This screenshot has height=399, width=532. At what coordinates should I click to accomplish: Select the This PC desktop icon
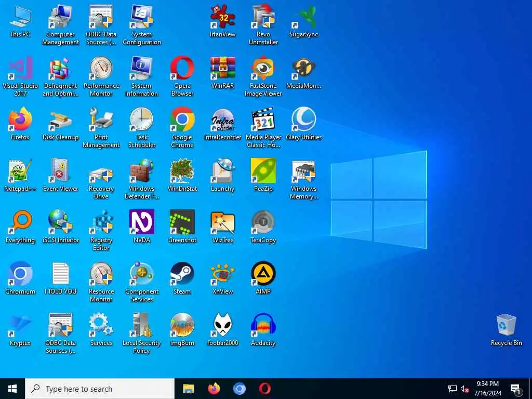(x=20, y=20)
